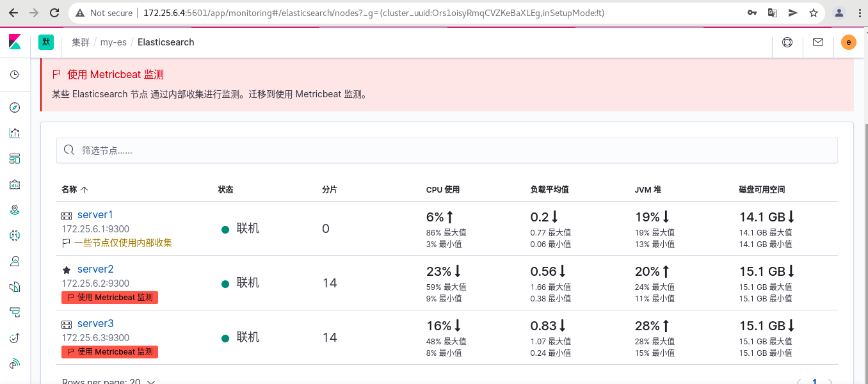868x384 pixels.
Task: Click the Not secure site warning
Action: (104, 13)
